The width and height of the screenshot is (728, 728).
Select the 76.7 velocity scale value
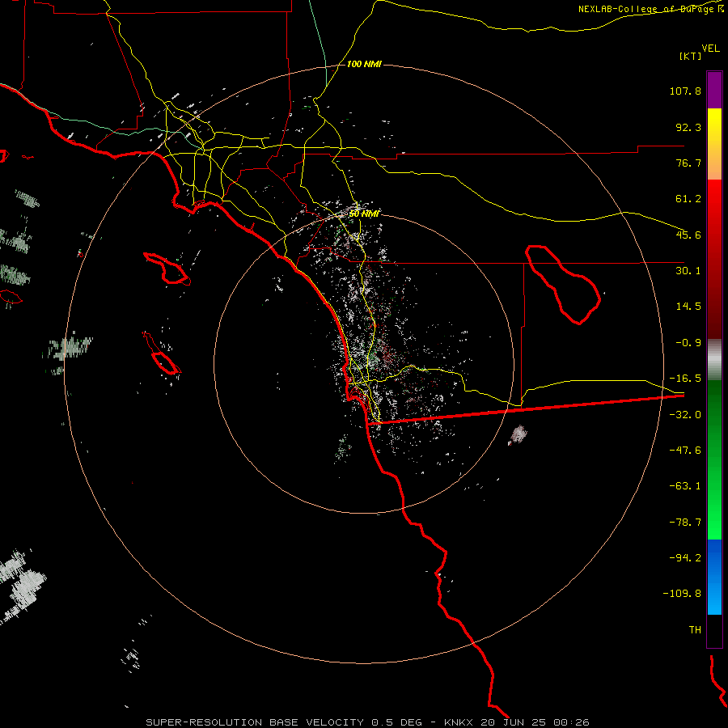click(x=688, y=163)
